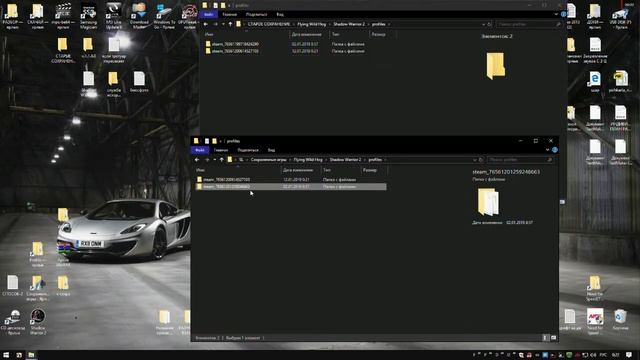
Task: Select СТАРЫЕ СОХРАНЕНИЯ desktop folder
Action: 63,50
